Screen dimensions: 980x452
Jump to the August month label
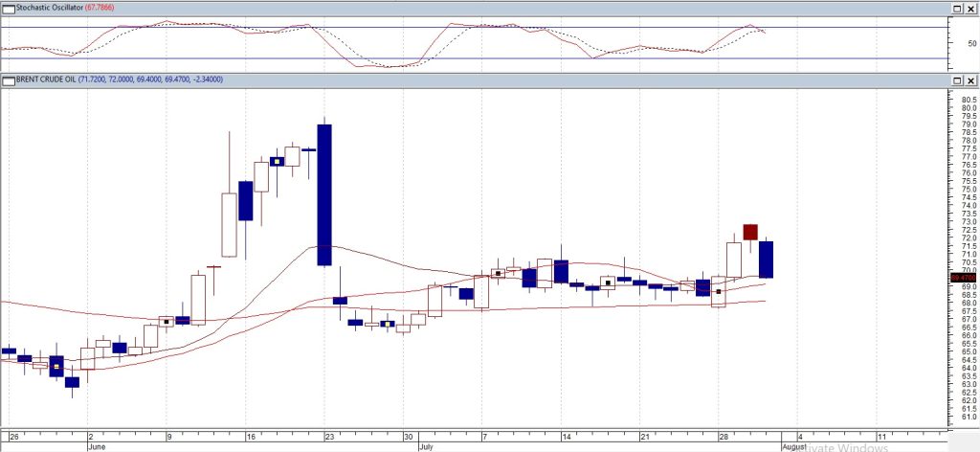(794, 446)
